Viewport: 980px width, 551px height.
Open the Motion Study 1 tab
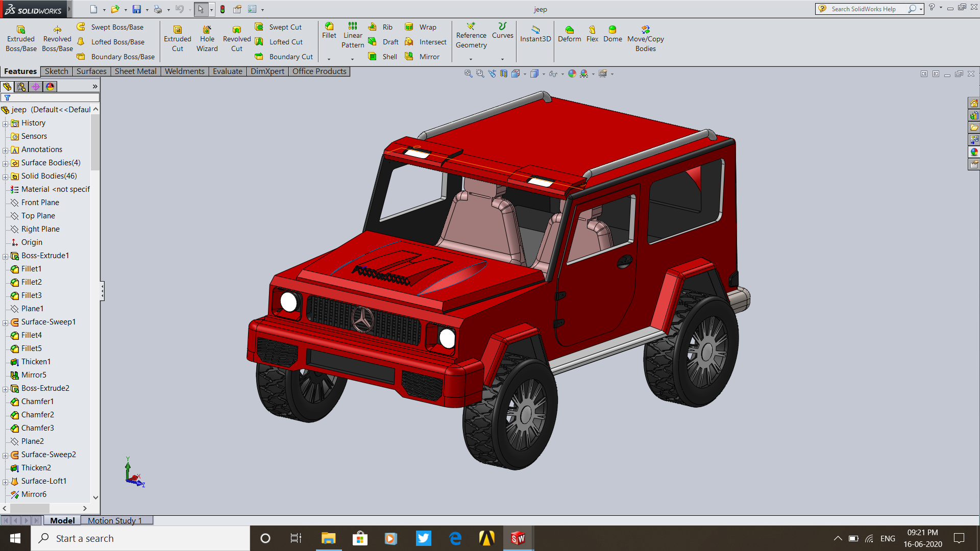(x=115, y=520)
